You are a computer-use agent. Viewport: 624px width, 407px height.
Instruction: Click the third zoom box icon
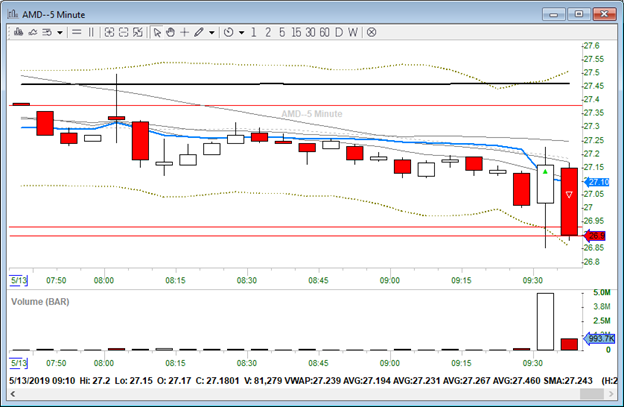139,32
